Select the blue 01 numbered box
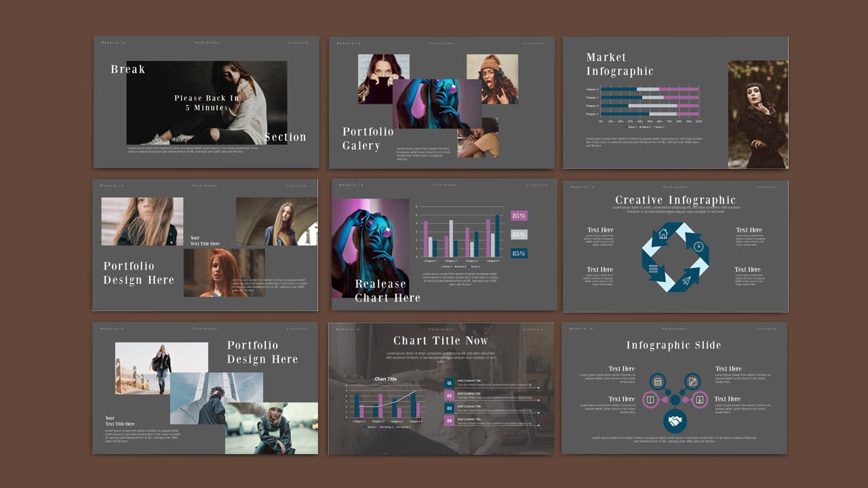 click(449, 383)
